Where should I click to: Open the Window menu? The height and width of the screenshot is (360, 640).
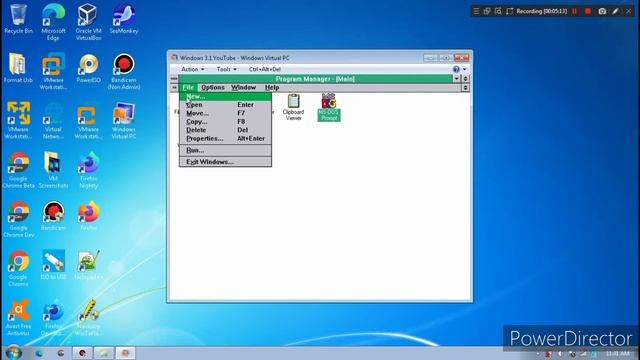pos(244,87)
